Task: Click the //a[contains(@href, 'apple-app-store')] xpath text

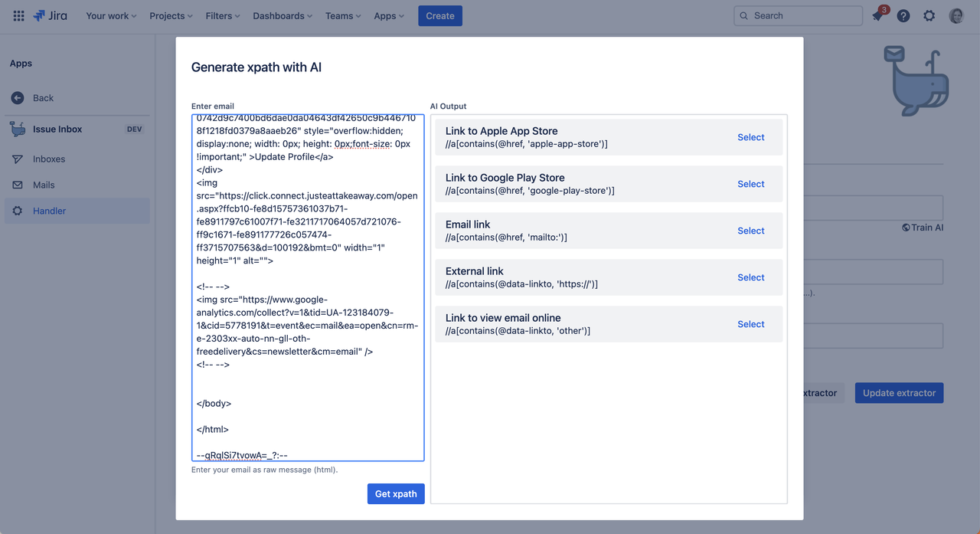Action: (527, 144)
